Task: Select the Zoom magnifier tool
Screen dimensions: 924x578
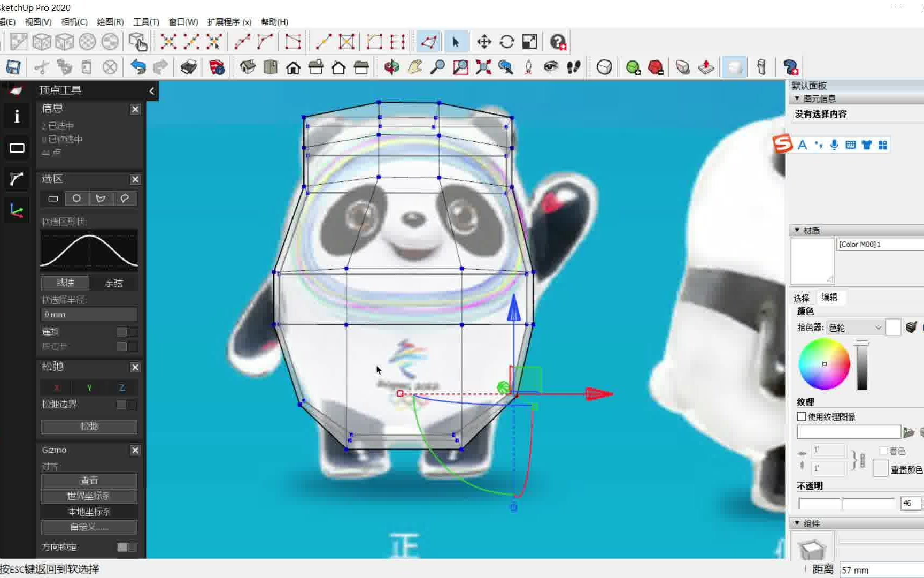Action: click(437, 67)
